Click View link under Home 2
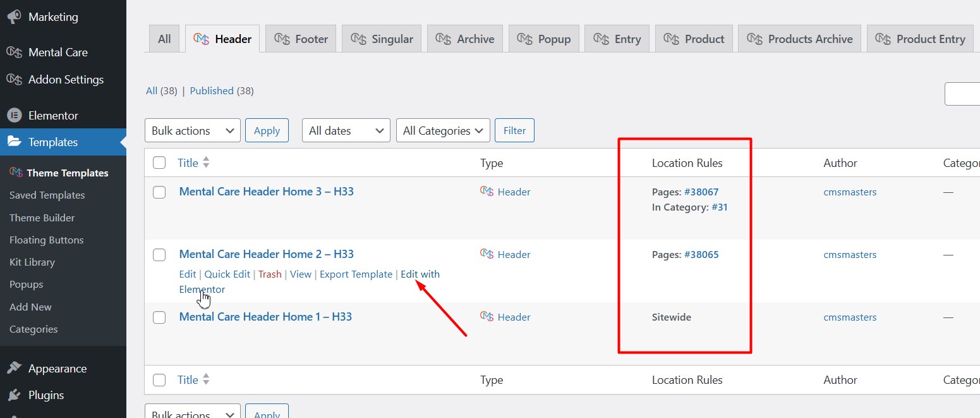This screenshot has height=418, width=980. coord(301,274)
